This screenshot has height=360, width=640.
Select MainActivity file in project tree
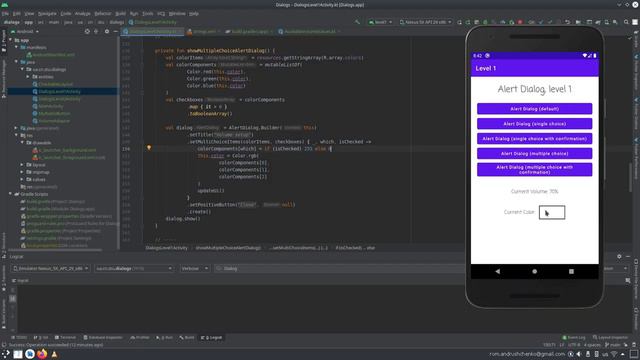click(51, 106)
